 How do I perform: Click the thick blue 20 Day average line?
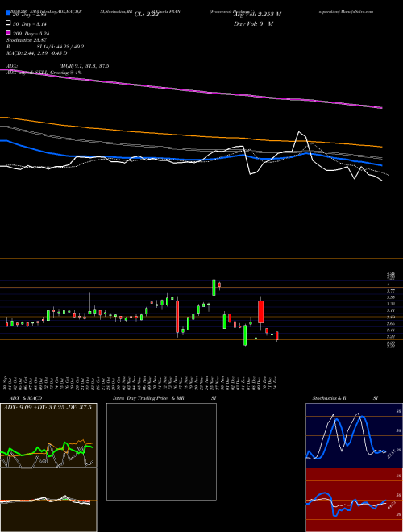click(190, 159)
